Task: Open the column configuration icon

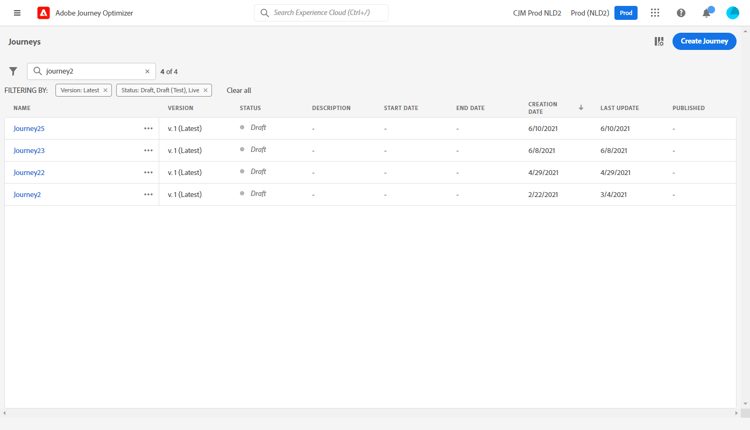Action: tap(659, 42)
